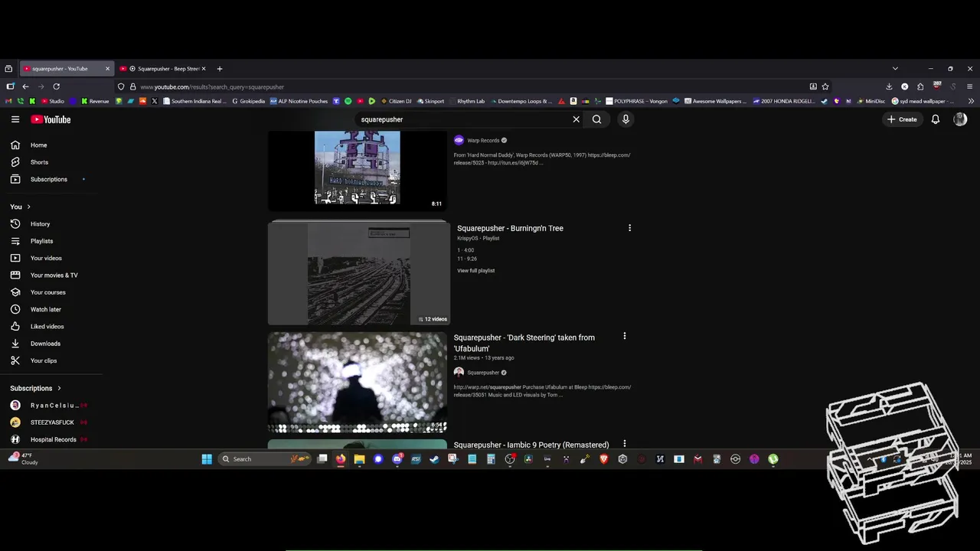Play the Hard Normal Daddy thumbnail video
980x551 pixels.
(357, 170)
